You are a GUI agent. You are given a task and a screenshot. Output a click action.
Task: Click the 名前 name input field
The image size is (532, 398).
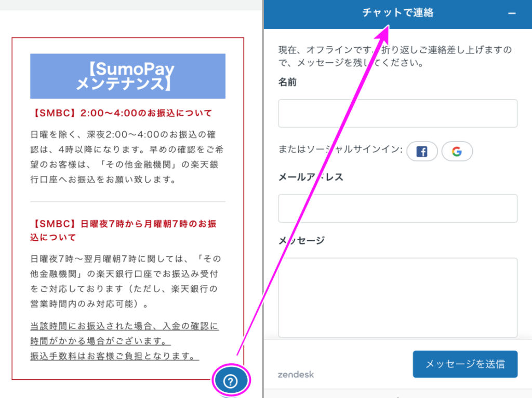[397, 113]
